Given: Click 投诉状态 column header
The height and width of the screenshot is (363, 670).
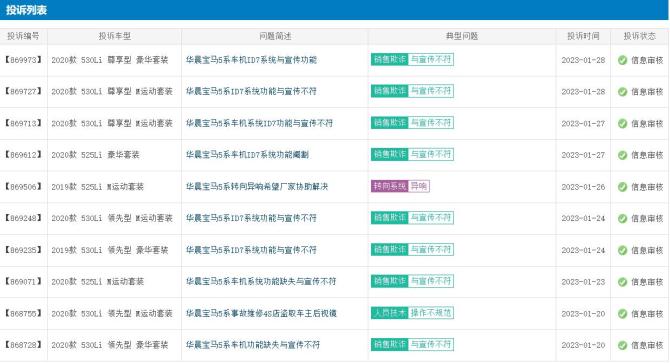Looking at the screenshot, I should coord(640,36).
